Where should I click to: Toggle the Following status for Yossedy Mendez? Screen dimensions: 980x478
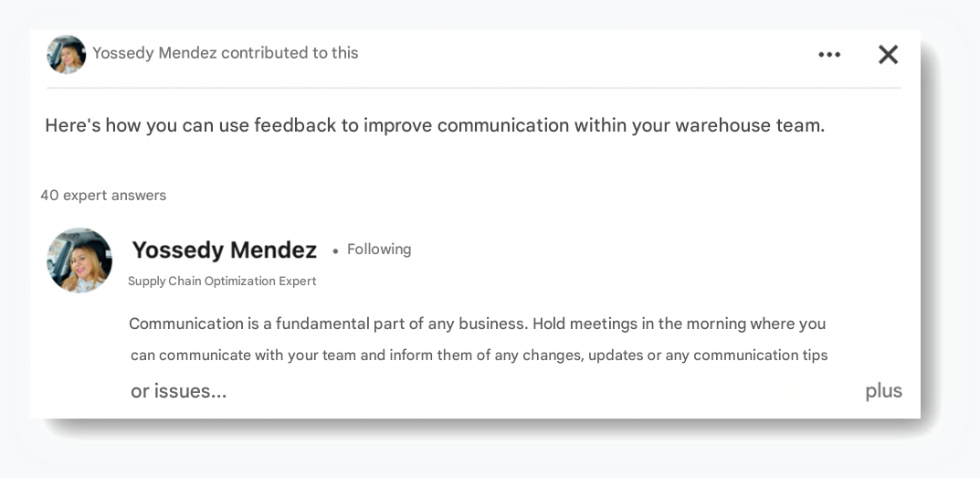point(379,250)
